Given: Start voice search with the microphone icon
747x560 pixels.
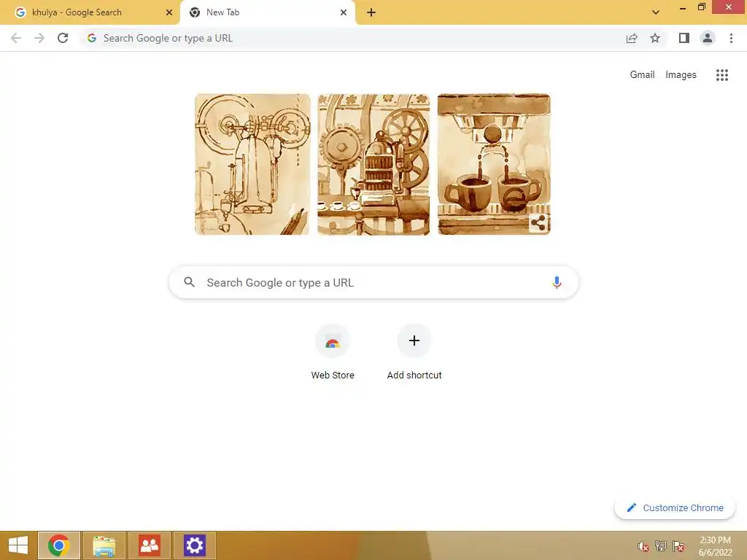Looking at the screenshot, I should 557,282.
